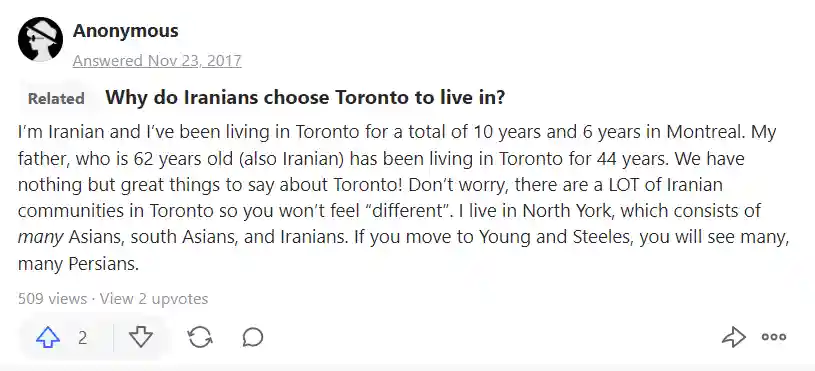Downvote this answer with the down arrow

pos(141,338)
